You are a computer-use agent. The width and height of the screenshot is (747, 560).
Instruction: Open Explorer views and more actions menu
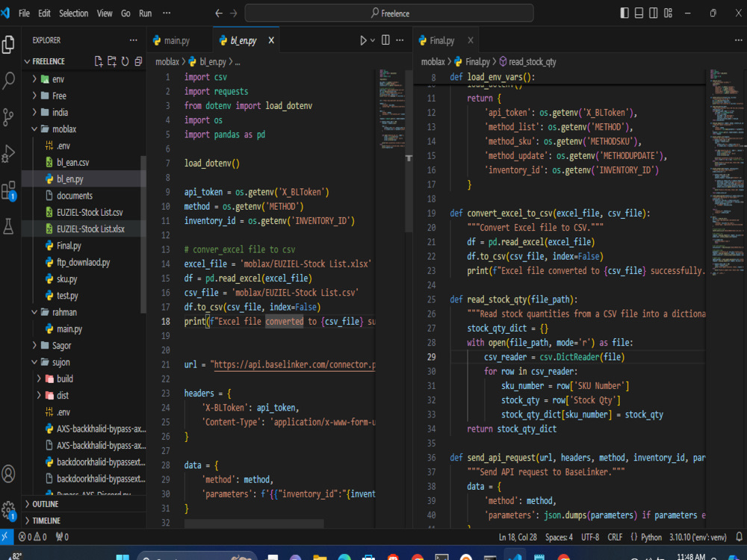134,40
